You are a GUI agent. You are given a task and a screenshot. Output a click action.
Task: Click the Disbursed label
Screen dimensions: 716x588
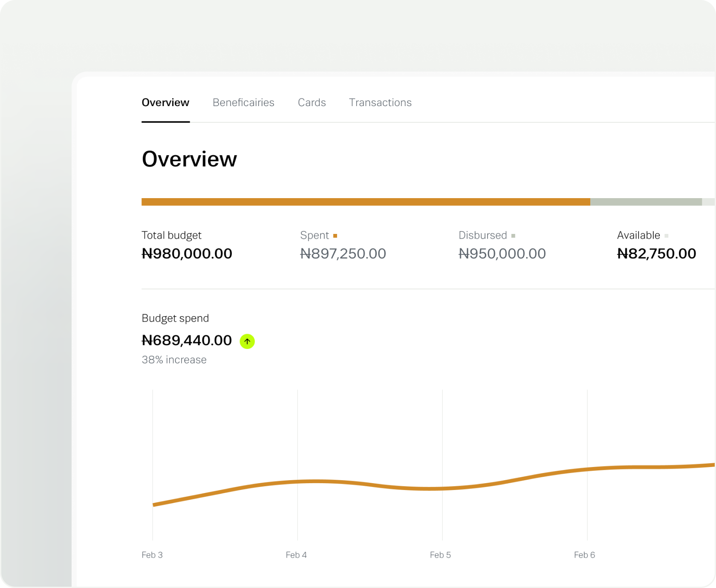coord(483,236)
